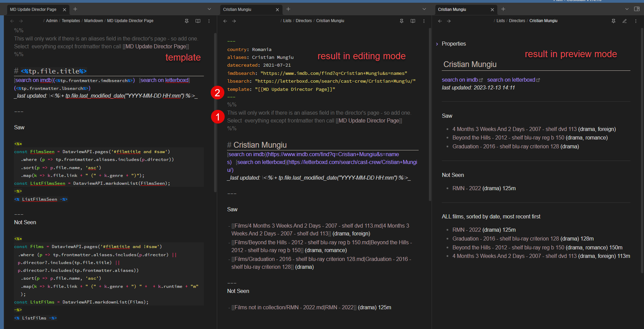Open more options menu in middle pane

[x=424, y=21]
